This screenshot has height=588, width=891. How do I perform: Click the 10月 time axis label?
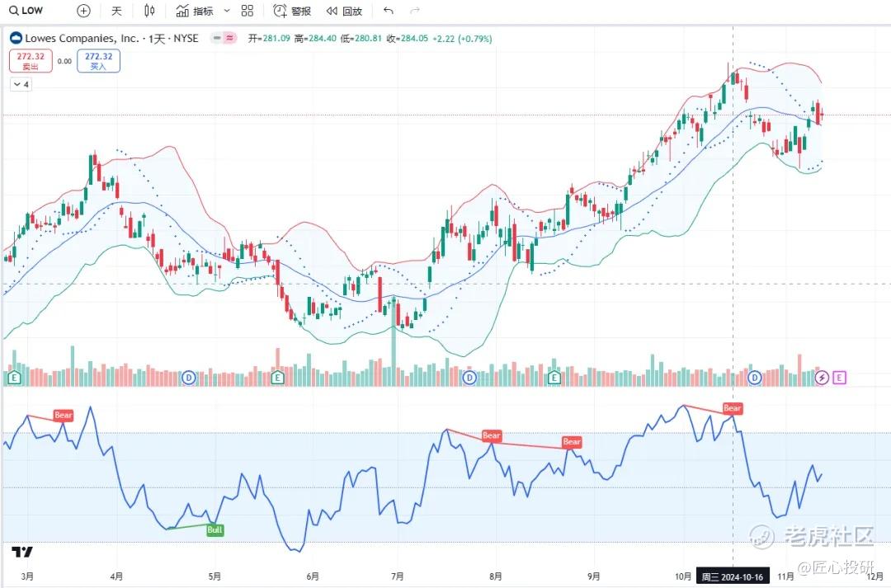click(682, 576)
